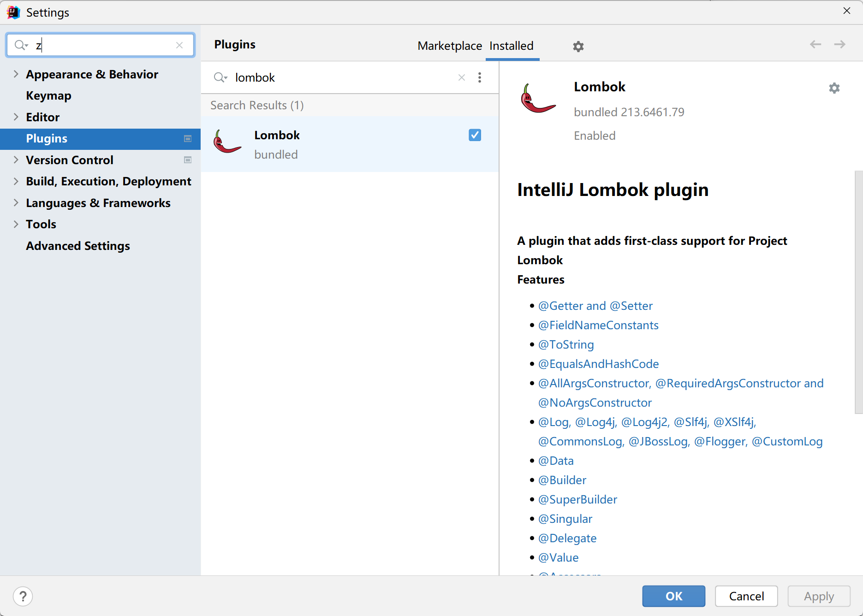Expand the Tools settings node

click(x=16, y=224)
